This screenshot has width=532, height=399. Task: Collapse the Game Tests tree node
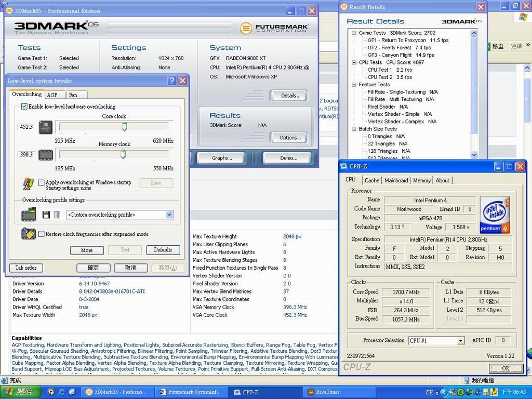pos(354,33)
